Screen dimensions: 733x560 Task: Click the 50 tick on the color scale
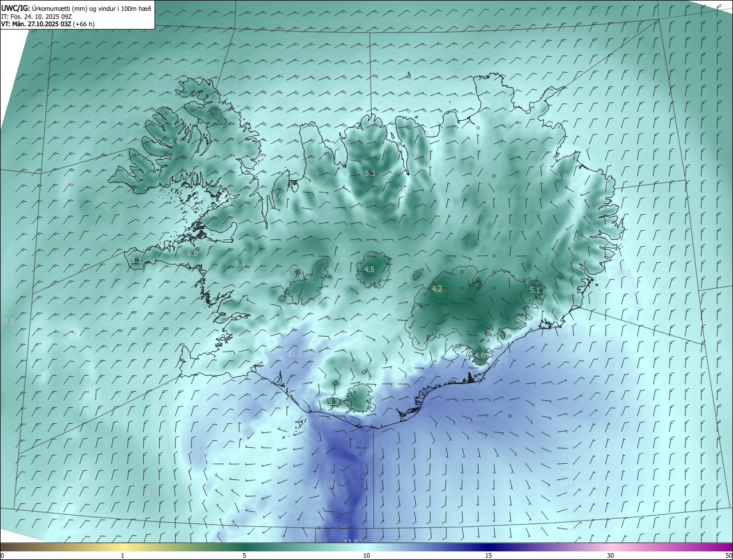(x=728, y=555)
